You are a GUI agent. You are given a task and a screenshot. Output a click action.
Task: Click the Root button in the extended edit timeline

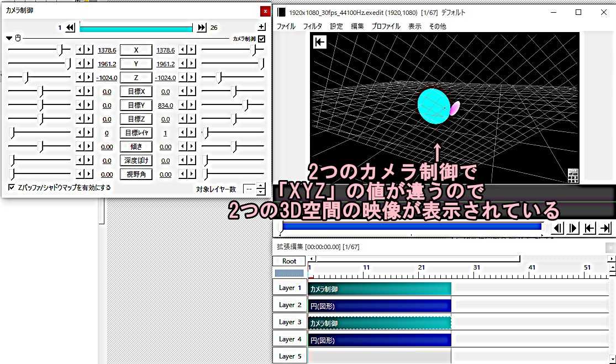coord(289,261)
